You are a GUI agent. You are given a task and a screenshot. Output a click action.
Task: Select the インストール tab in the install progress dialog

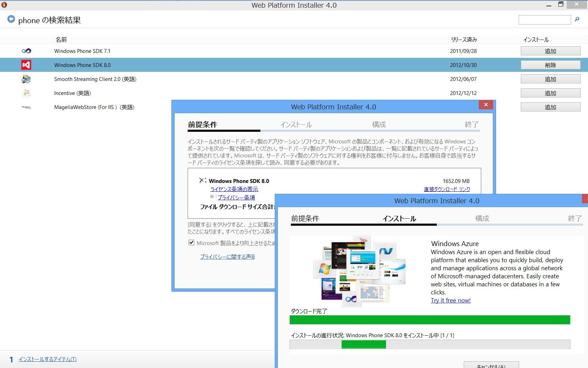click(x=399, y=219)
